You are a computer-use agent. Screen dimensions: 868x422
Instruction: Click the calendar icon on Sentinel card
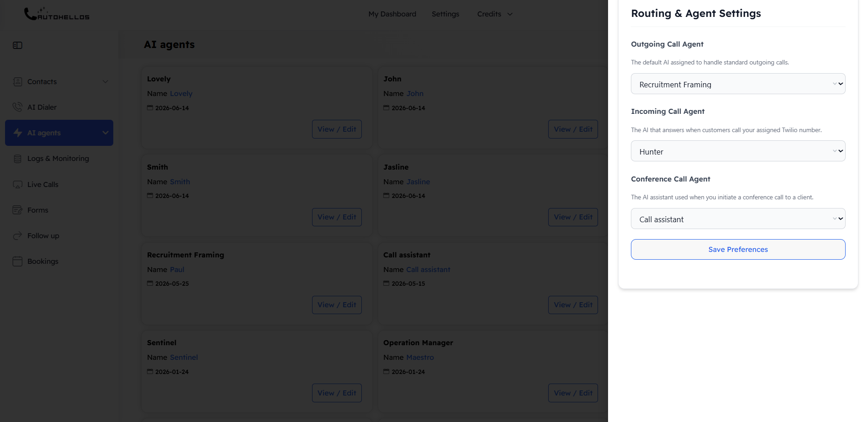(x=150, y=372)
